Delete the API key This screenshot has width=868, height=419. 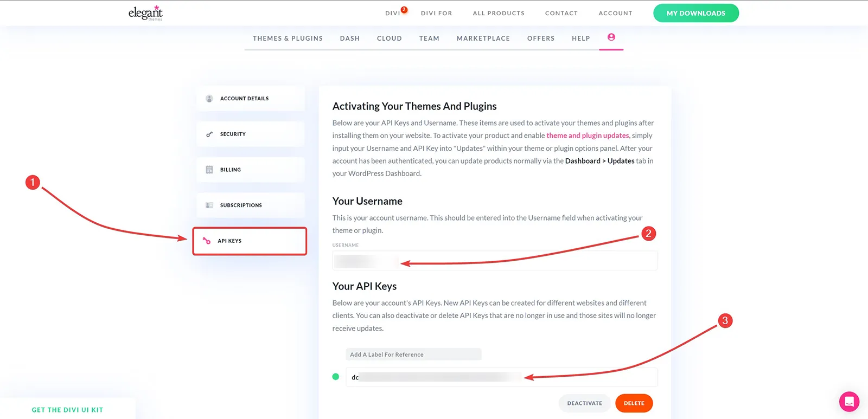click(x=634, y=403)
